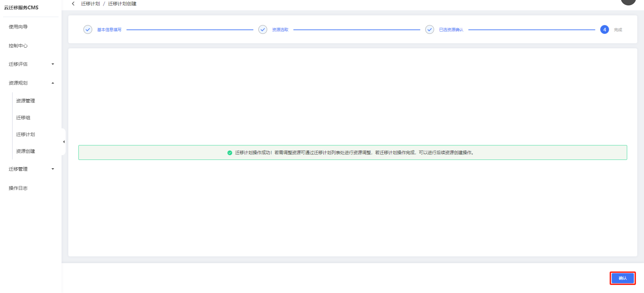Open 使用向导 in the sidebar
The height and width of the screenshot is (293, 644).
point(18,27)
